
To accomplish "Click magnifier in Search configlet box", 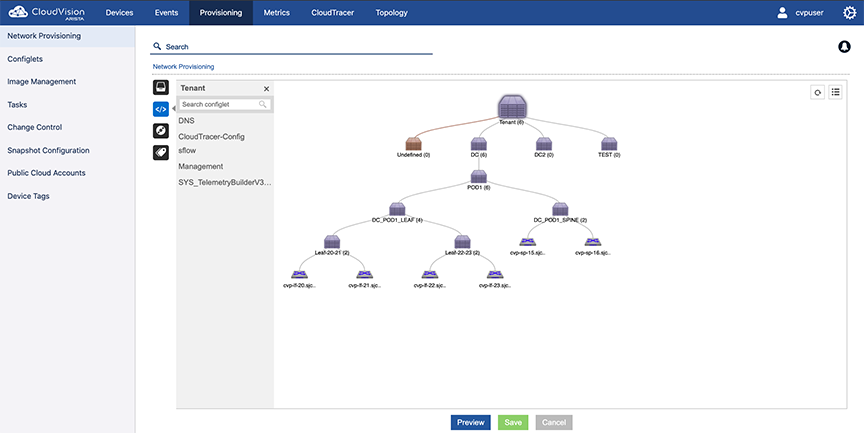I will pos(263,104).
